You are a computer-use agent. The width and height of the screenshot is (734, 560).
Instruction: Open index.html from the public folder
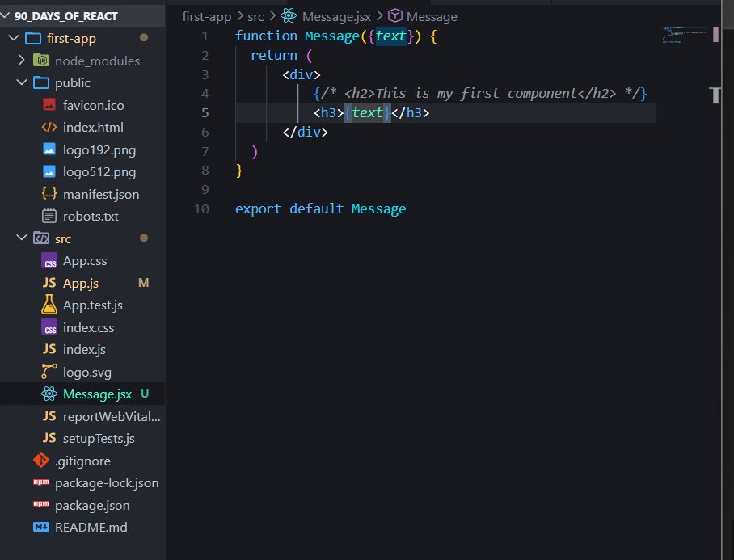(x=93, y=127)
